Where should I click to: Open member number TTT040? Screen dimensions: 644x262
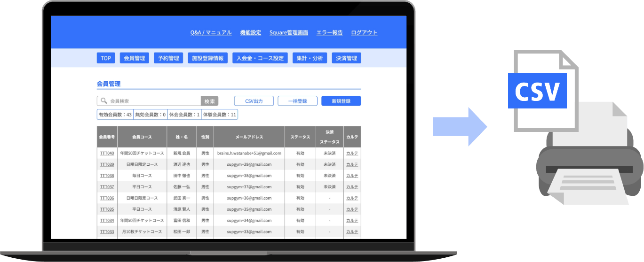coord(107,153)
